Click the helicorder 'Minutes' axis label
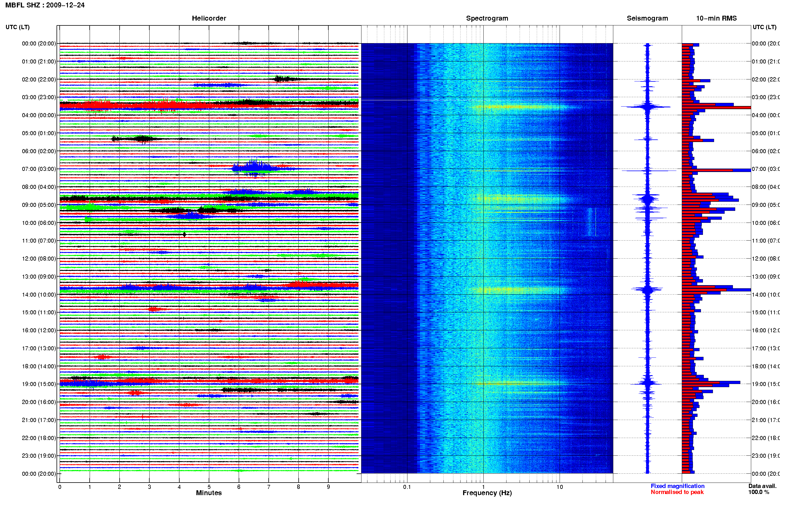 click(209, 493)
